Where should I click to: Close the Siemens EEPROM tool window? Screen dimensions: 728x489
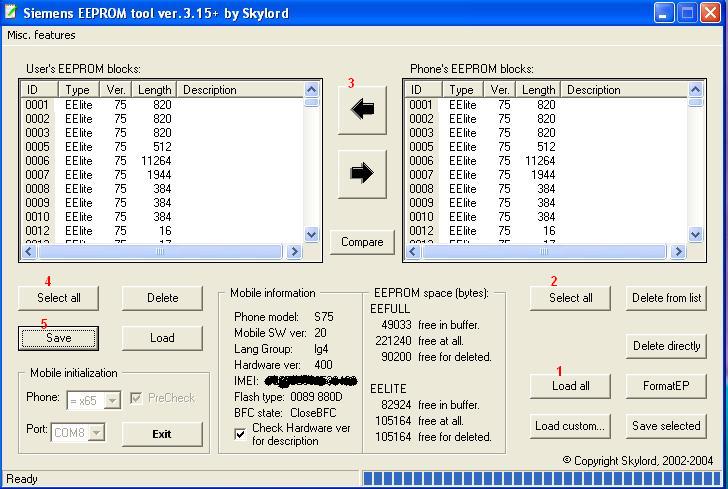(x=710, y=13)
